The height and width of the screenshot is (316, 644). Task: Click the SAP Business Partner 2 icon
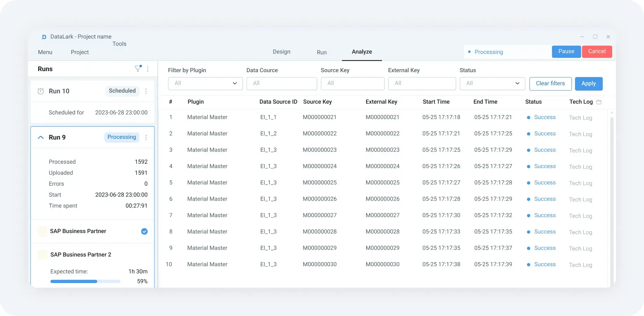click(42, 255)
